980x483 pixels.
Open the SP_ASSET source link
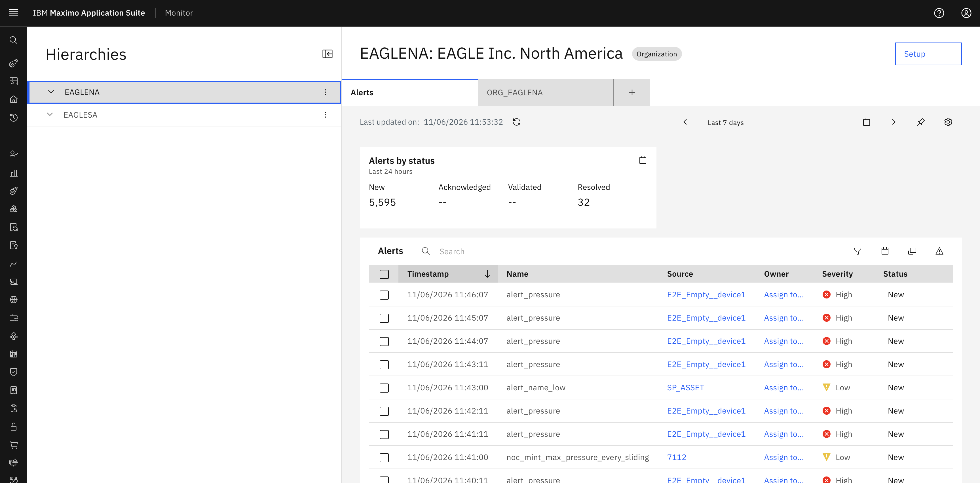point(685,387)
